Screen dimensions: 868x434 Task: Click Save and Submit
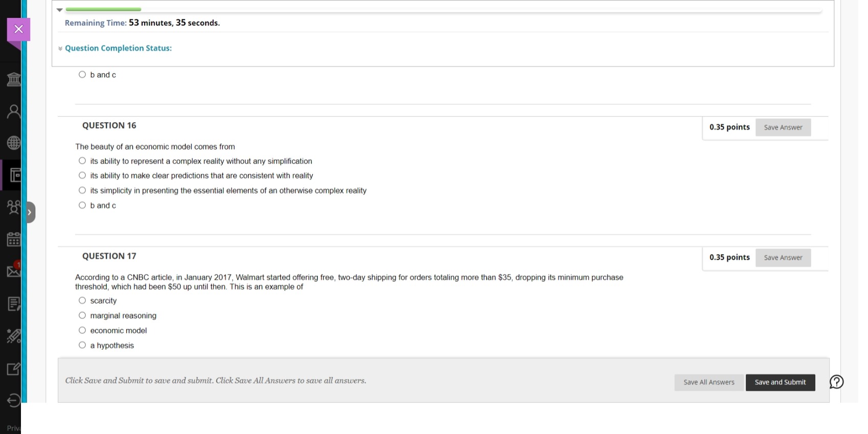click(x=780, y=382)
